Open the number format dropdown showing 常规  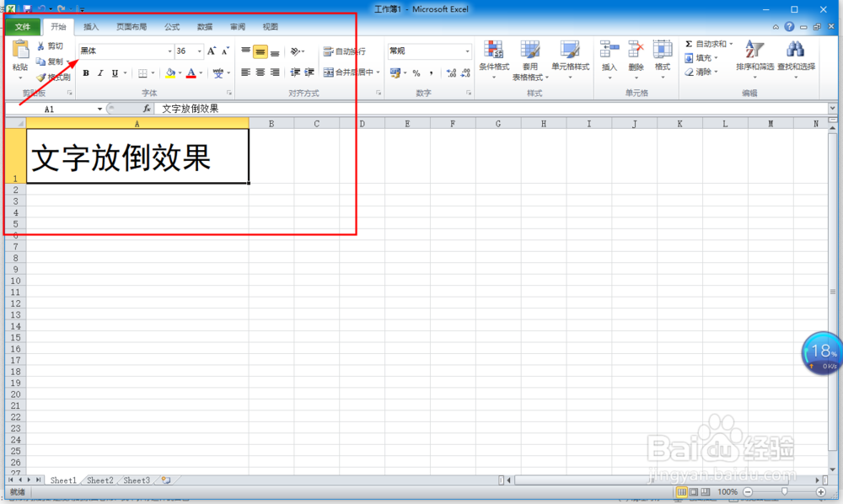coord(468,51)
